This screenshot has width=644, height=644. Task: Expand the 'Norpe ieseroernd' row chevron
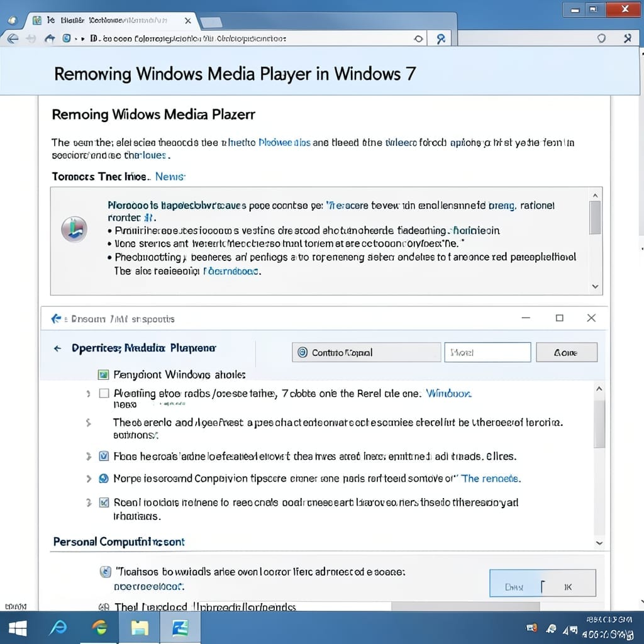(x=88, y=479)
